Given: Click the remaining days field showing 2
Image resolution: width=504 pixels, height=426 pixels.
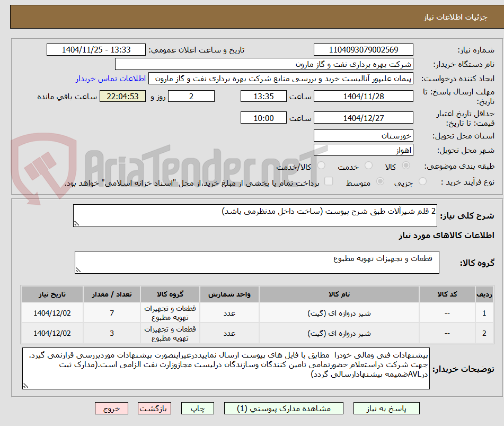Looking at the screenshot, I should click(191, 96).
